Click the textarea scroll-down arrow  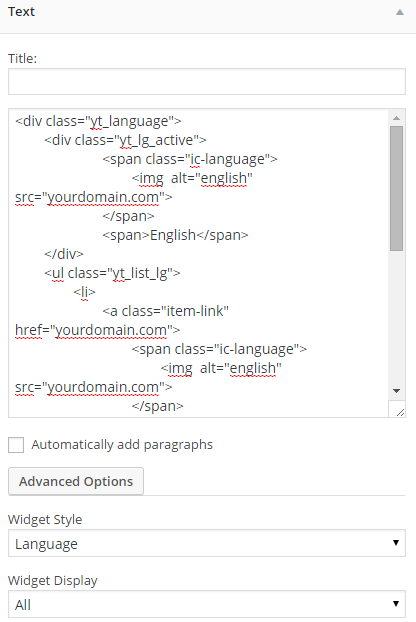396,391
